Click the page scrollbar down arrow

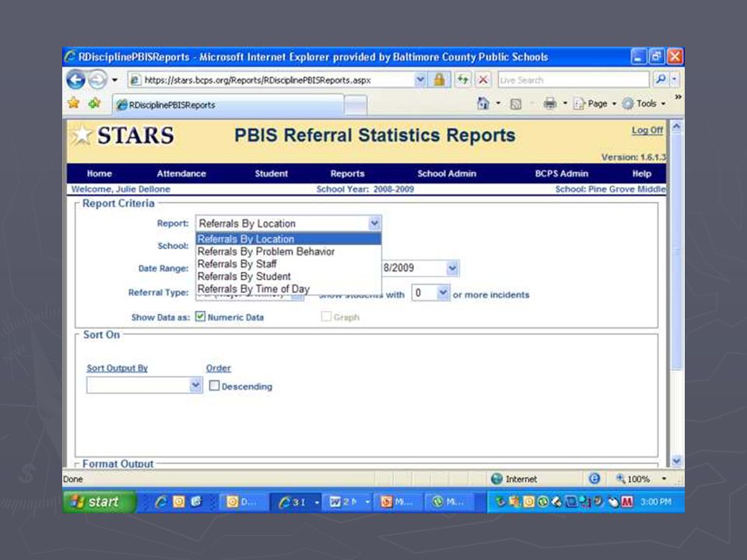[676, 461]
